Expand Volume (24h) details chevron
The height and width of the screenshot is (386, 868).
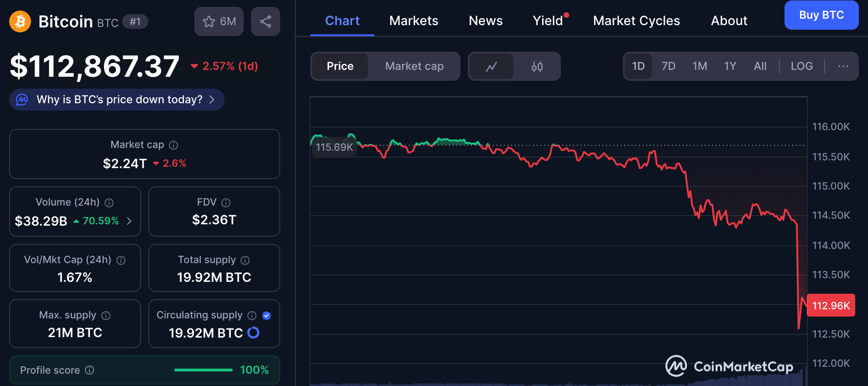pos(130,221)
